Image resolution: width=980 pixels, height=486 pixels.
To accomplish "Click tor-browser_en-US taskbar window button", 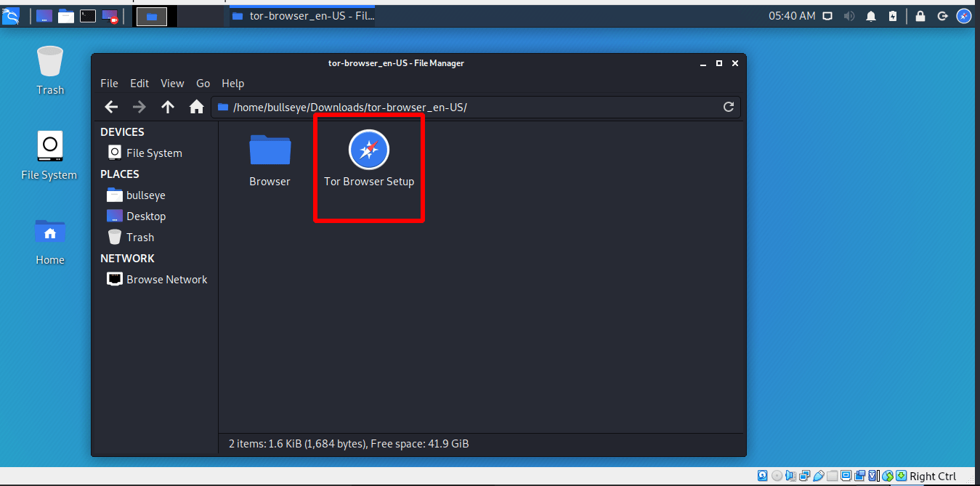I will (x=302, y=15).
